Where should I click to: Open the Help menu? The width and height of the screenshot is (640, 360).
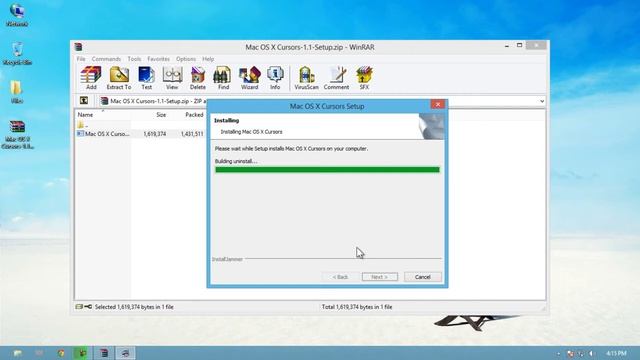pyautogui.click(x=208, y=59)
